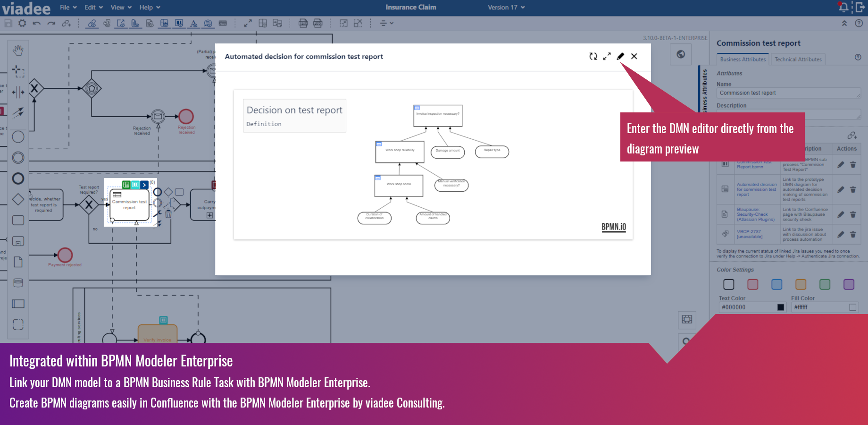Switch to Business Attributes tab
This screenshot has width=868, height=425.
[x=743, y=59]
